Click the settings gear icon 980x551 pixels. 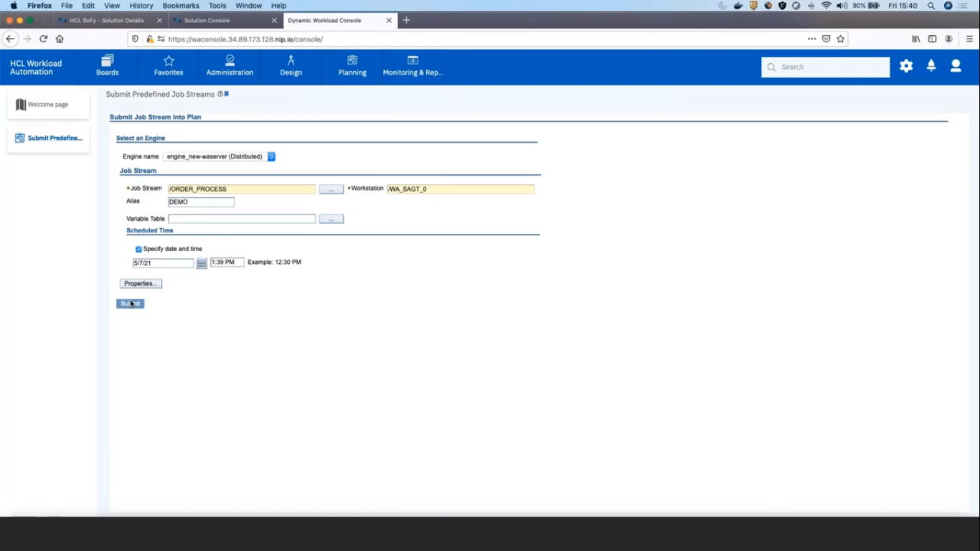click(906, 66)
